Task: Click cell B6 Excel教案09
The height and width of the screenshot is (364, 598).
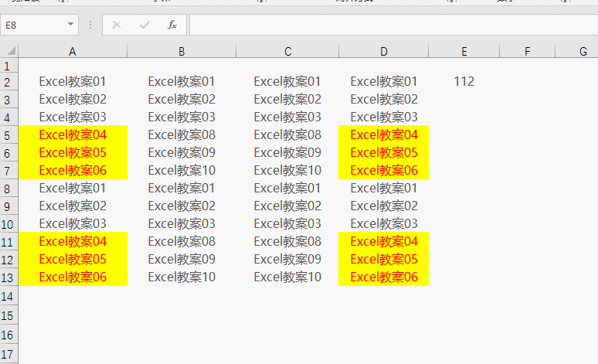Action: coord(182,152)
